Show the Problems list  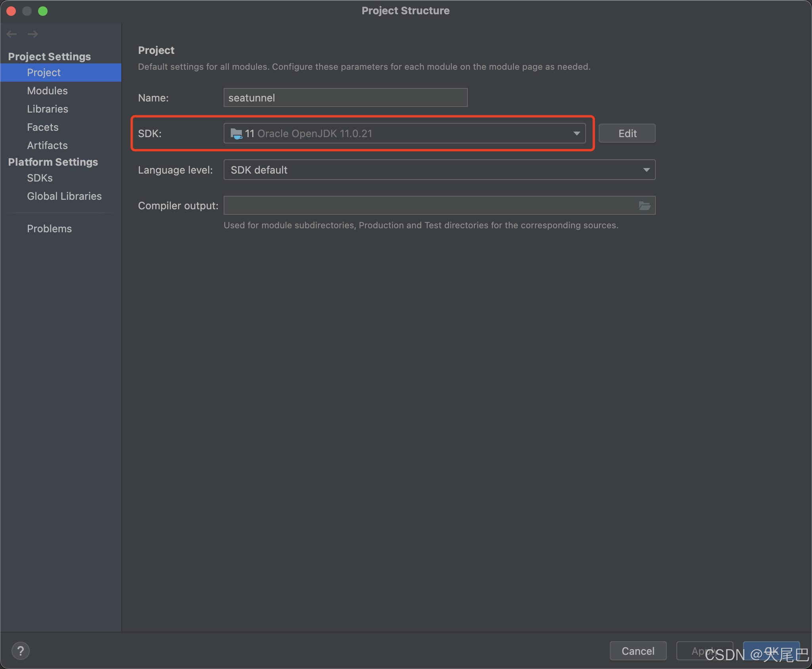tap(49, 229)
